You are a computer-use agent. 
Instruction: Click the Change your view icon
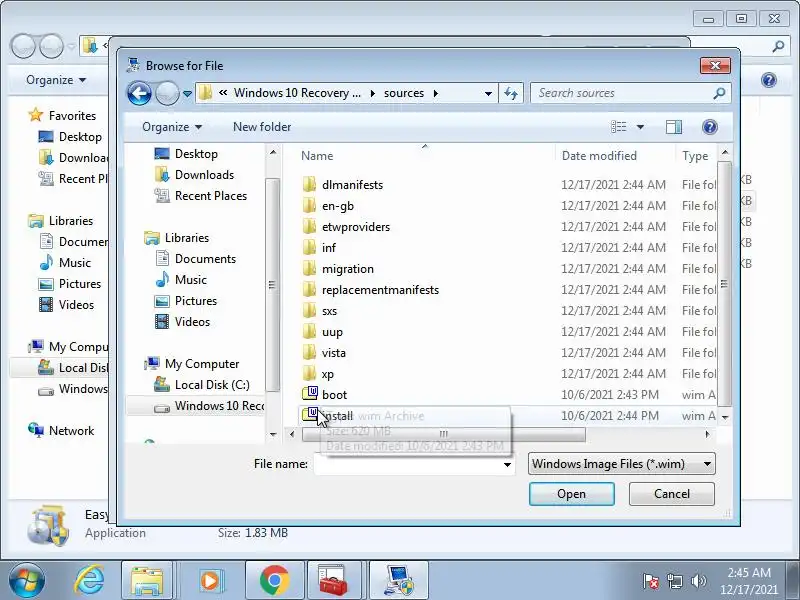618,127
